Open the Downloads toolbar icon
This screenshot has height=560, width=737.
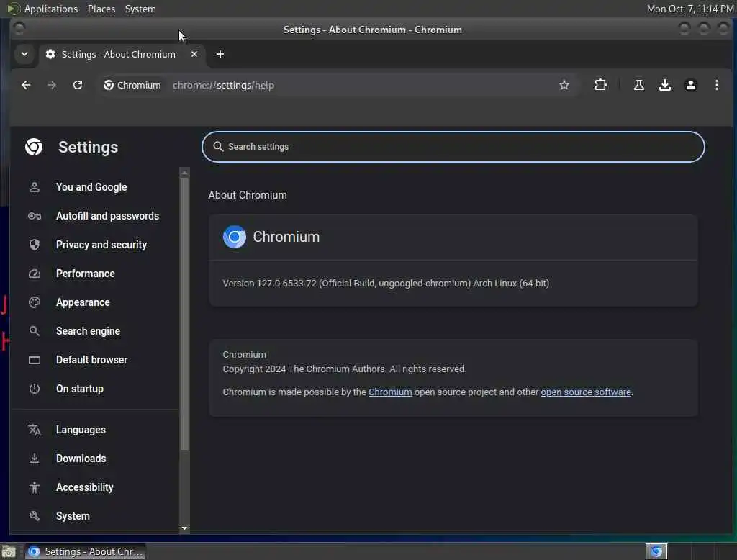point(664,85)
